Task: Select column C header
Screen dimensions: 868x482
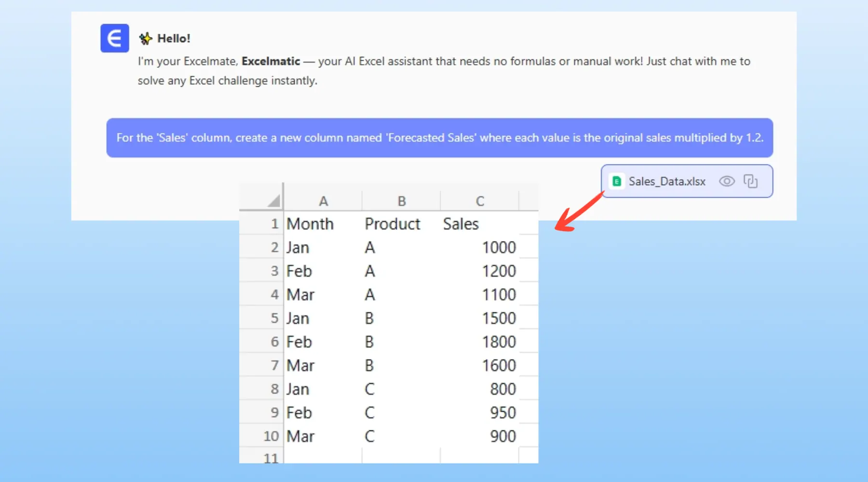Action: tap(479, 201)
